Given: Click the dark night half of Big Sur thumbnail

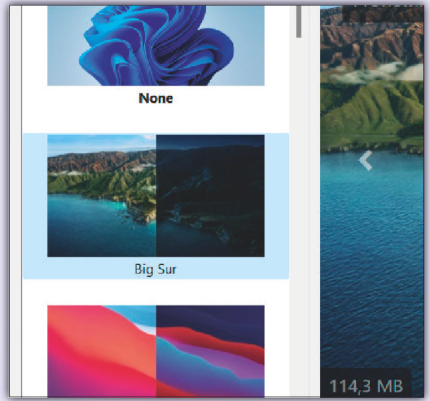Looking at the screenshot, I should 210,196.
